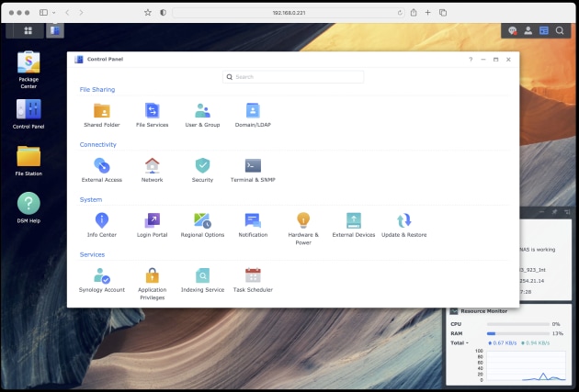Image resolution: width=579 pixels, height=392 pixels.
Task: Click the network usage graph
Action: pos(527,365)
